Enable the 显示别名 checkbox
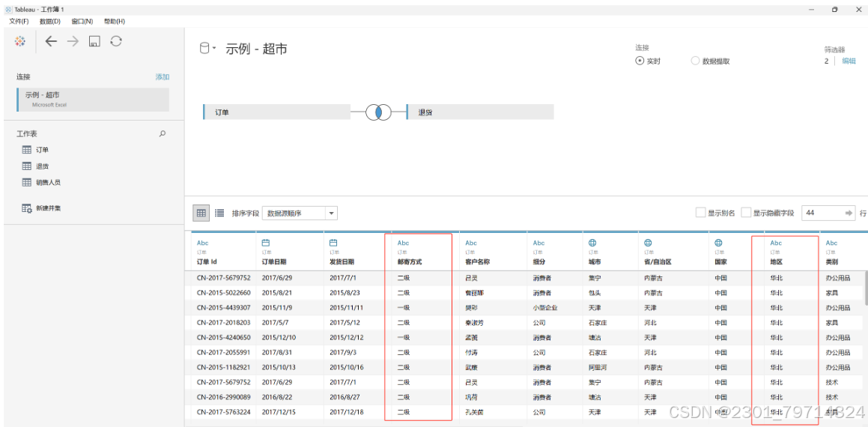Screen dimensions: 868x427 pos(701,213)
